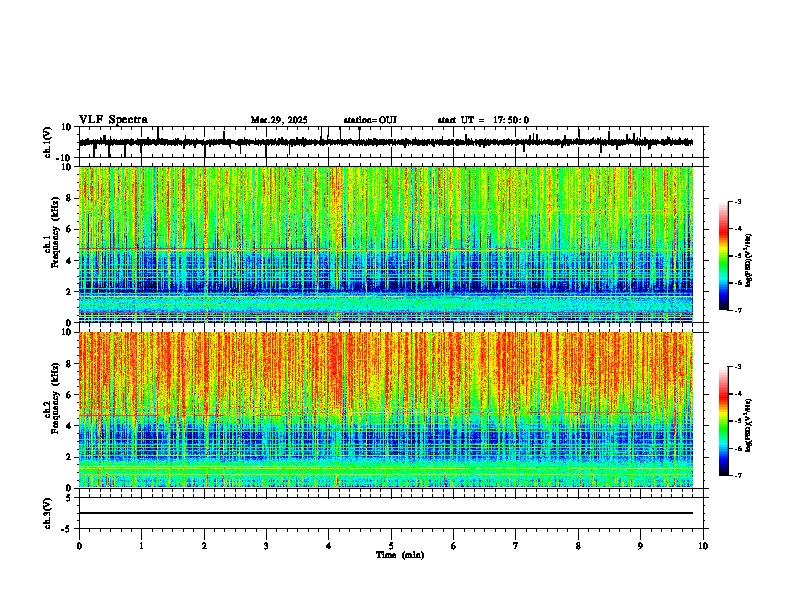Select the date "Mar.29, 2025" in header
Screen dimensions: 792x612
(x=279, y=120)
